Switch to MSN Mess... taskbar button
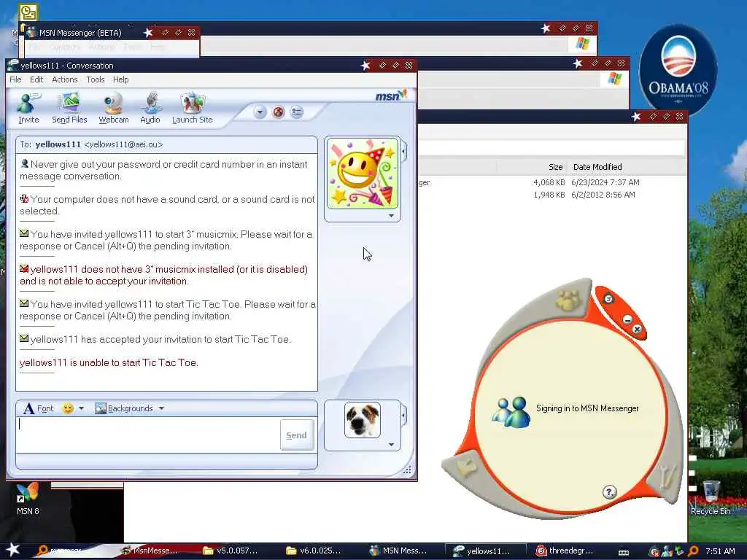The width and height of the screenshot is (747, 560). 398,551
